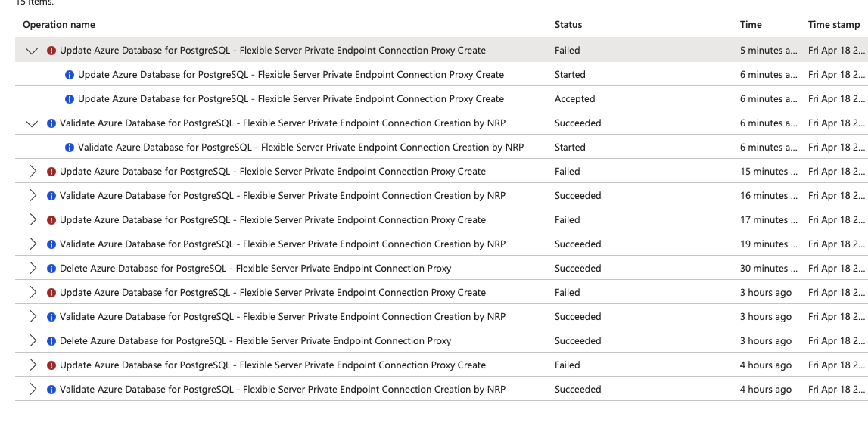Viewport: 868px width, 438px height.
Task: Expand the Validate operation from 4 hours ago
Action: click(33, 390)
